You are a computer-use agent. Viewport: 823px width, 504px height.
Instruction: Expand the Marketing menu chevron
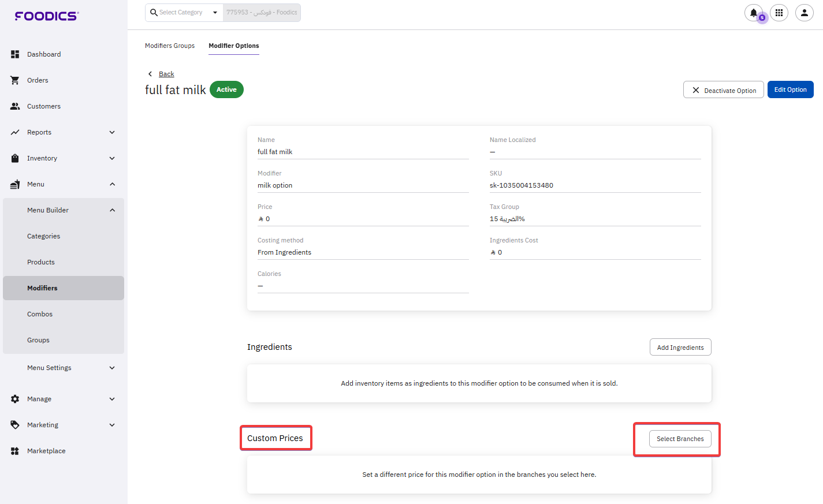click(112, 425)
